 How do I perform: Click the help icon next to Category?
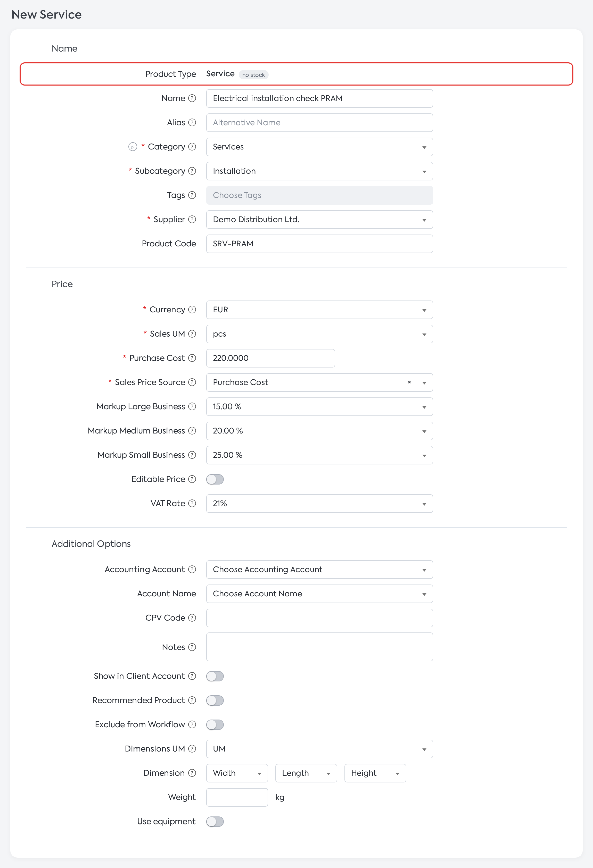[x=192, y=147]
